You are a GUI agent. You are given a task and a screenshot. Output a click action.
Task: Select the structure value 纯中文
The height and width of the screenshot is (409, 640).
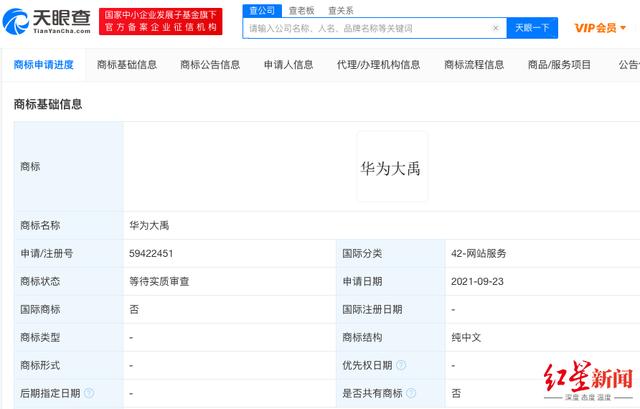point(466,338)
